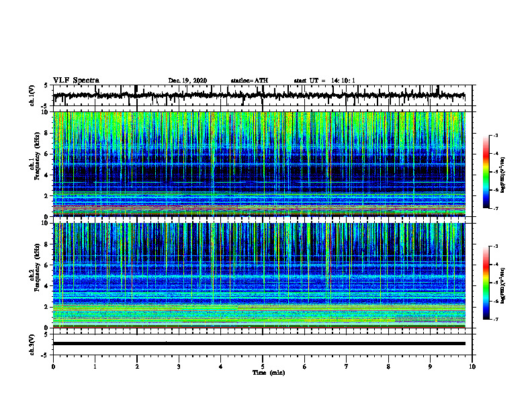Viewport: 532px width, 411px height.
Task: Click the "-3" label on ch.1 color scale
Action: [496, 135]
